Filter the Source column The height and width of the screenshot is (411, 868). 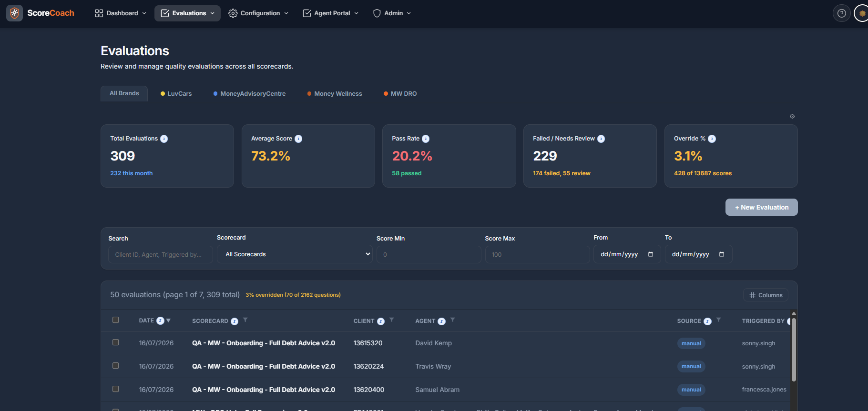[x=718, y=320]
